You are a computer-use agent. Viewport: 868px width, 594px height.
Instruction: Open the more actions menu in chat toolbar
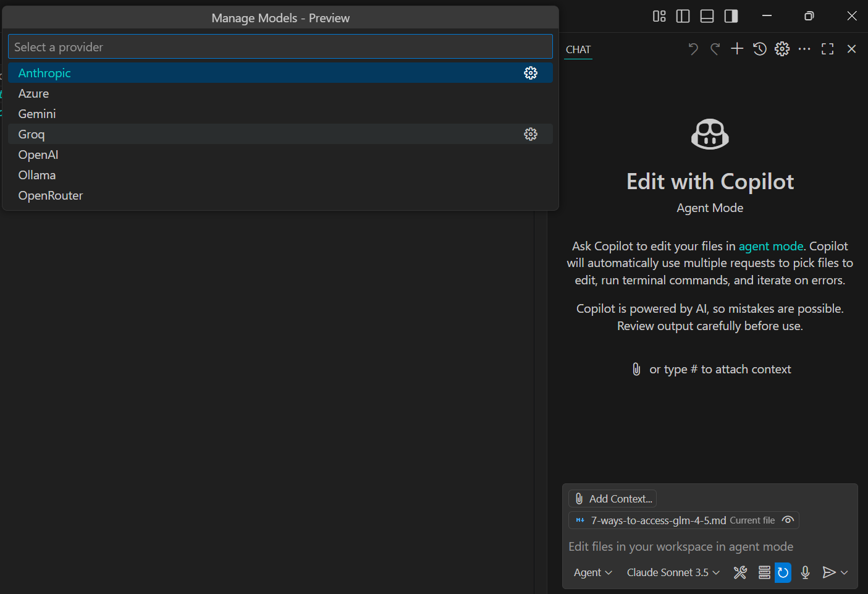(804, 48)
